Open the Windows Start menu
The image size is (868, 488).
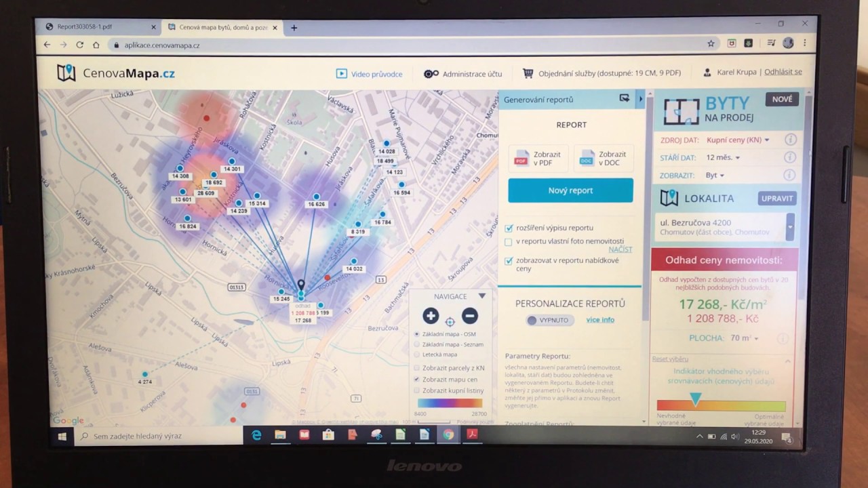pyautogui.click(x=62, y=436)
